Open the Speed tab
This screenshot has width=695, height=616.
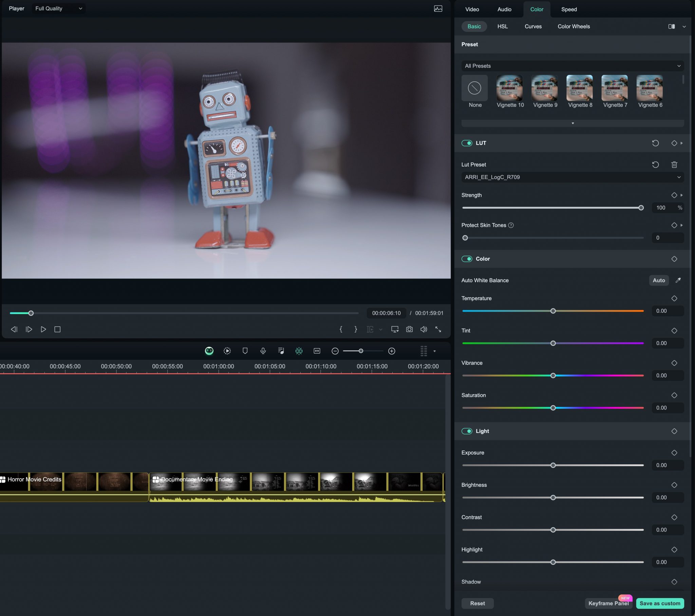coord(568,9)
